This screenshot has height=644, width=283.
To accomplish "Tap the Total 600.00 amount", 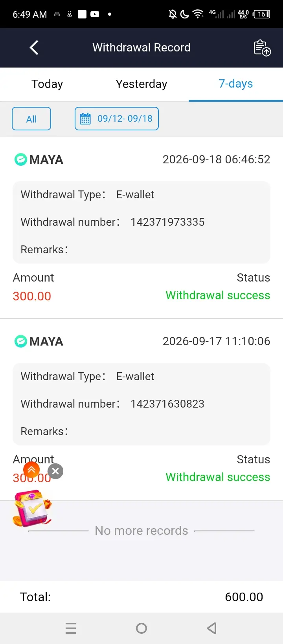I will [x=244, y=597].
